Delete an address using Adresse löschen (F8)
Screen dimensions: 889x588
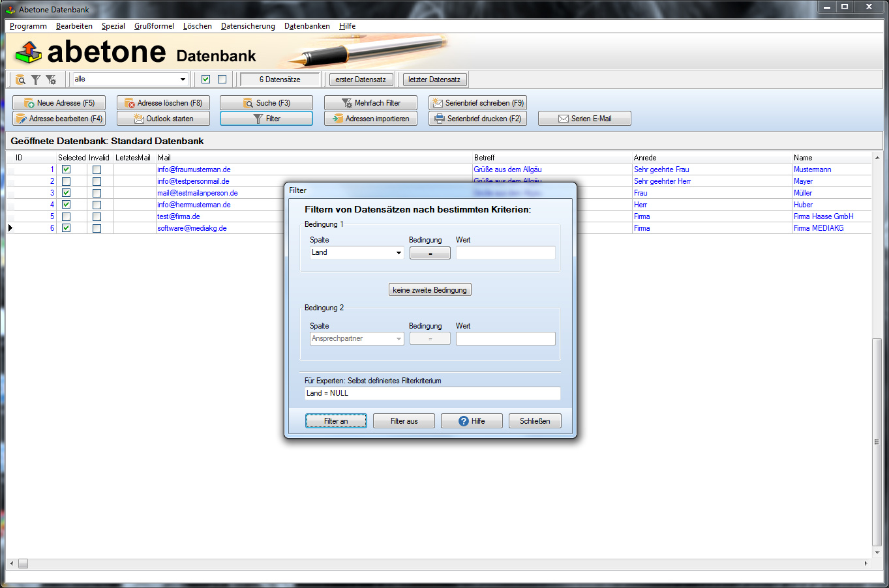pyautogui.click(x=163, y=102)
